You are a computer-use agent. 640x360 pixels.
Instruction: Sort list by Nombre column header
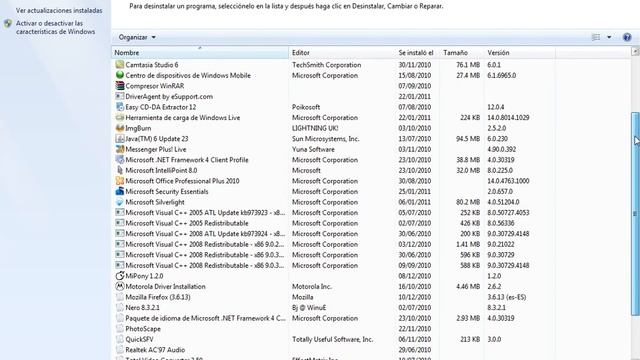200,53
